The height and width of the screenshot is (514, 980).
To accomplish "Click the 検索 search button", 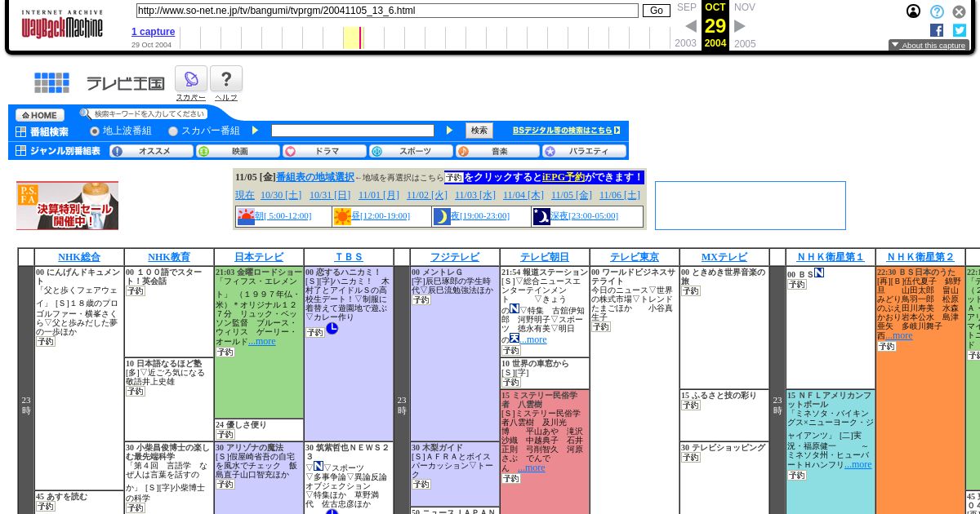I will pyautogui.click(x=479, y=131).
